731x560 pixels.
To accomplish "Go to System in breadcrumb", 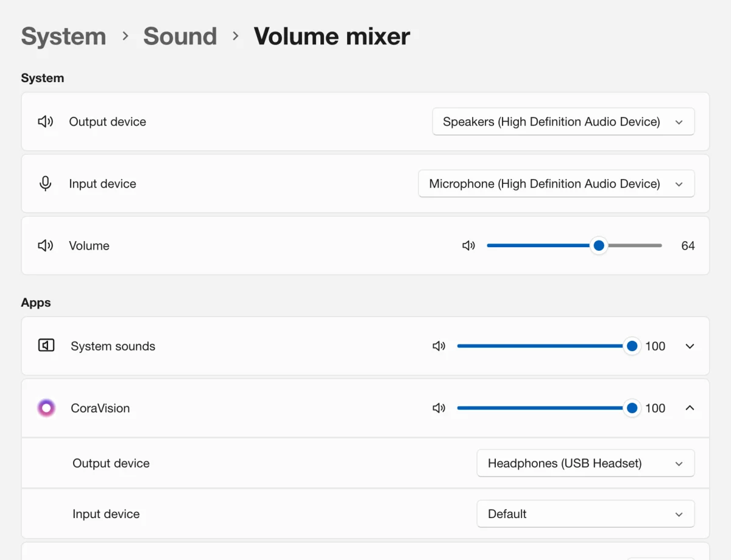I will click(x=63, y=37).
